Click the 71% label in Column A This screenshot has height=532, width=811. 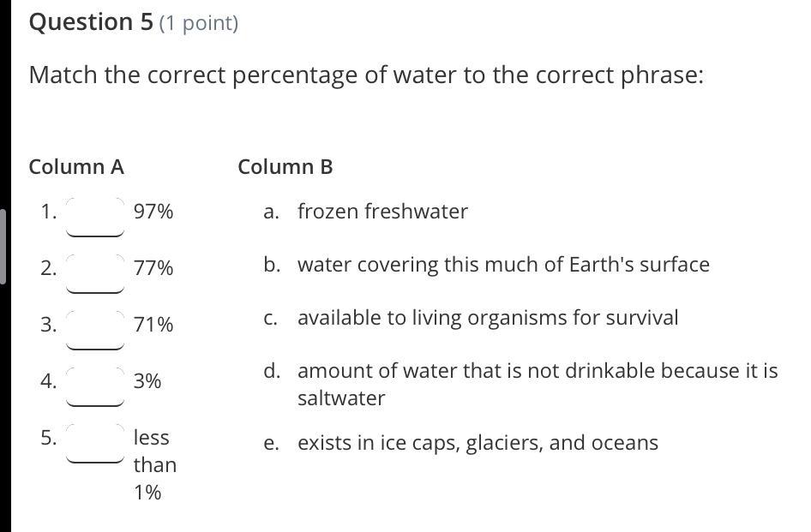(153, 325)
